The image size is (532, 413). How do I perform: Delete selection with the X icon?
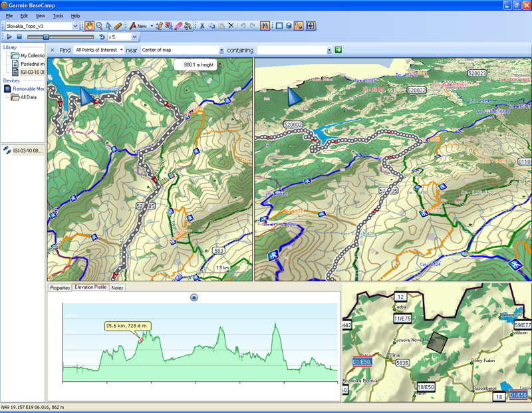231,26
